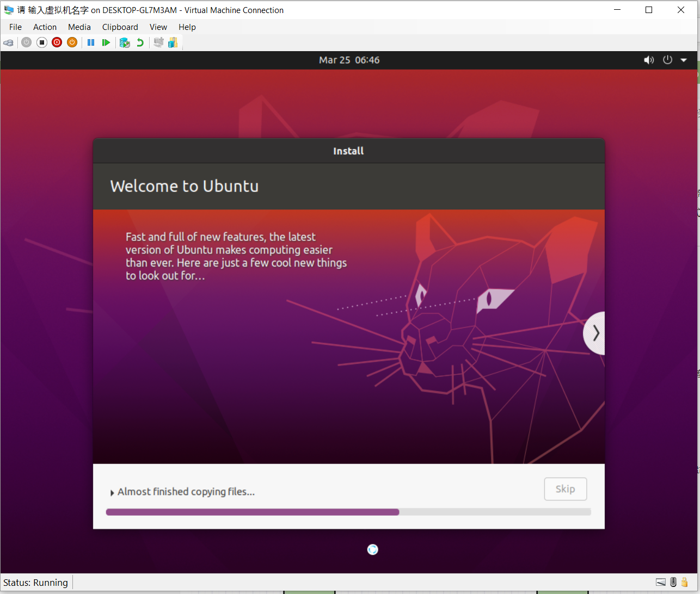Save VM state with the orange power icon
This screenshot has height=594, width=700.
(72, 42)
